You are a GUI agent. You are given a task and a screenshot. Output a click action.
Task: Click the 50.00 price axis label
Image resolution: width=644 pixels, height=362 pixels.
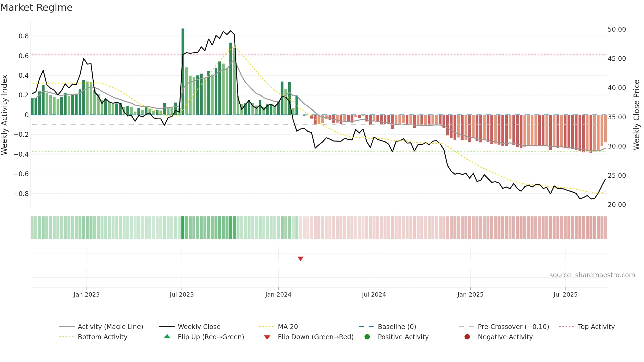pyautogui.click(x=617, y=29)
